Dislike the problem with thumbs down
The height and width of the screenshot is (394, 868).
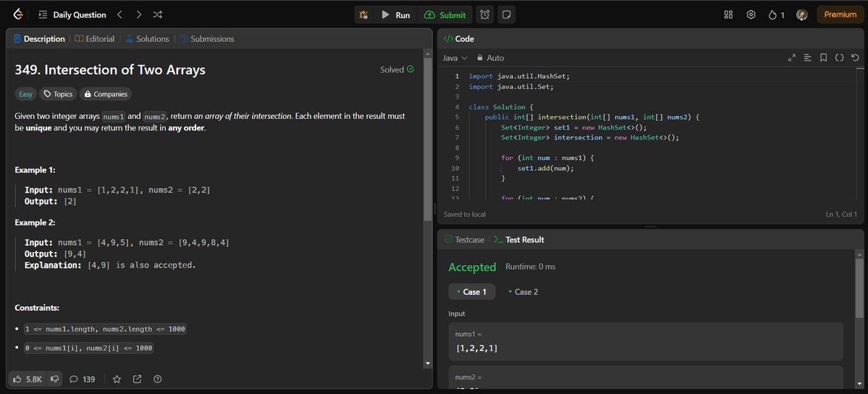pyautogui.click(x=55, y=379)
